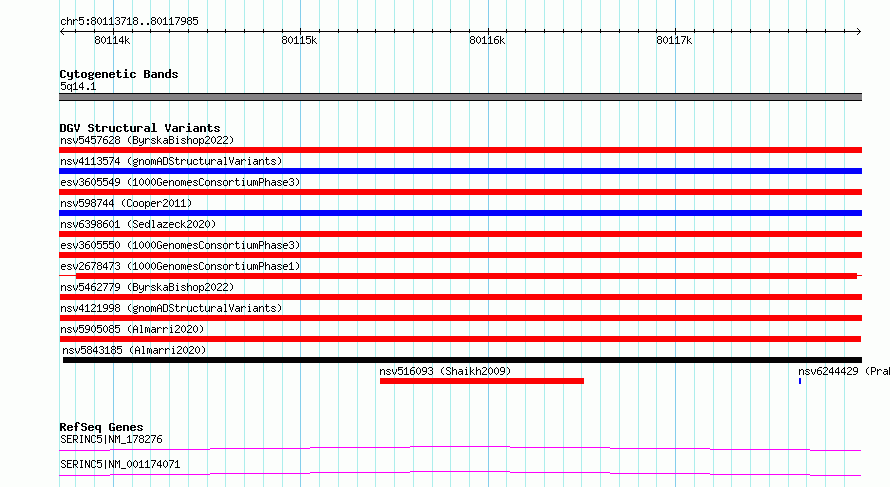Click the red bar under esv3605549

pyautogui.click(x=460, y=192)
